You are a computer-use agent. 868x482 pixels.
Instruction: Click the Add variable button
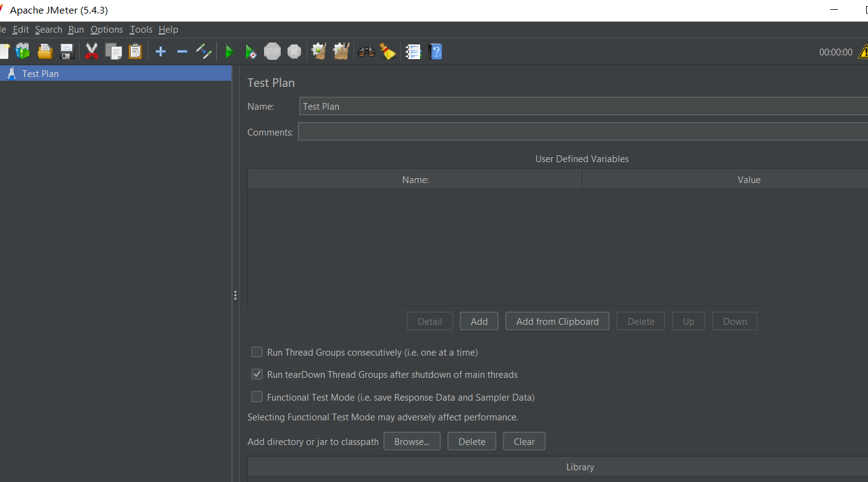[x=479, y=321]
